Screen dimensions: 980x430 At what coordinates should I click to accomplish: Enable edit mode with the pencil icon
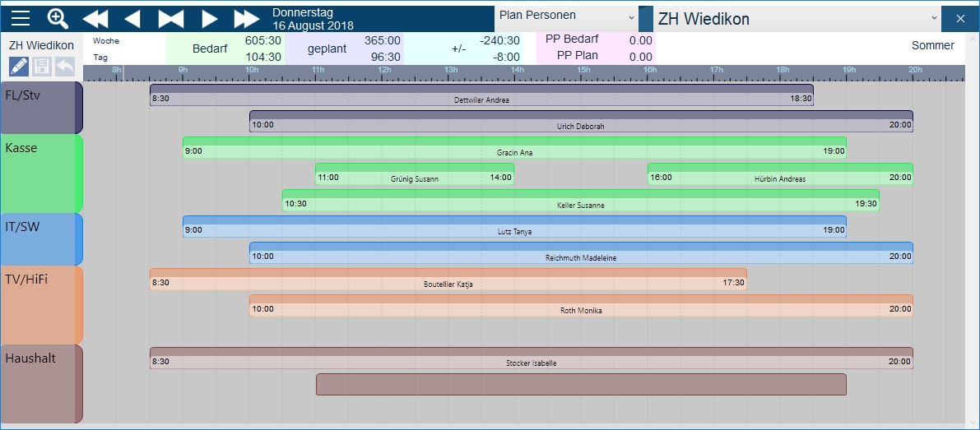click(x=18, y=67)
